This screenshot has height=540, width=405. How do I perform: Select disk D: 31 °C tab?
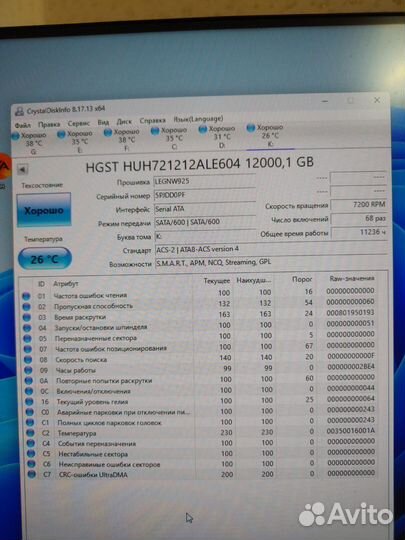(x=218, y=137)
